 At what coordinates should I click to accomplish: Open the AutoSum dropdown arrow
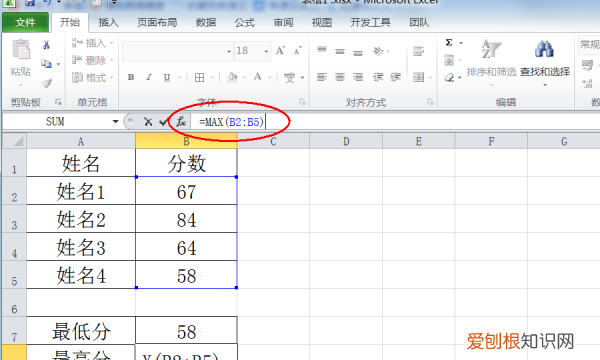(461, 43)
